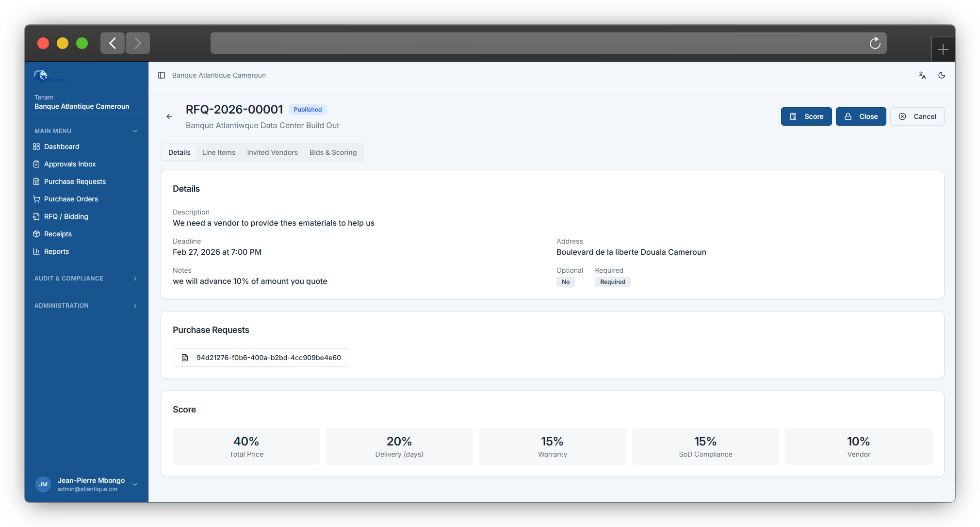This screenshot has height=527, width=980.
Task: Toggle the sidebar visibility
Action: tap(162, 75)
